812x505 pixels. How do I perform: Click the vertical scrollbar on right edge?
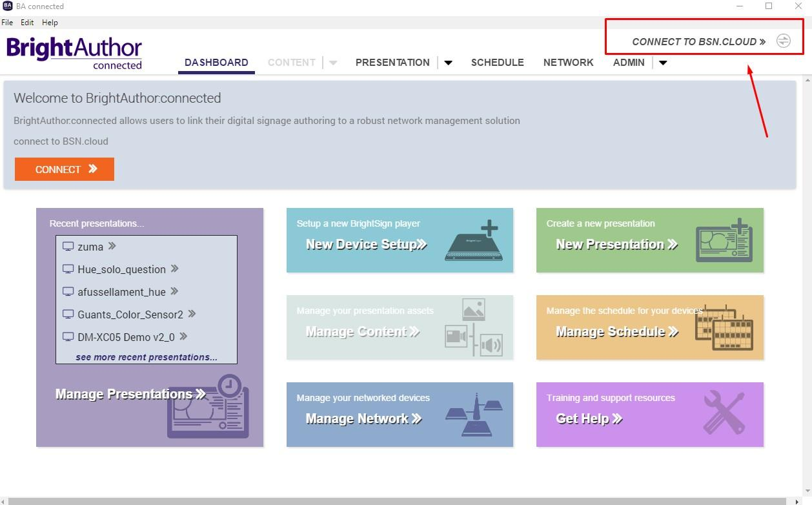click(x=807, y=285)
